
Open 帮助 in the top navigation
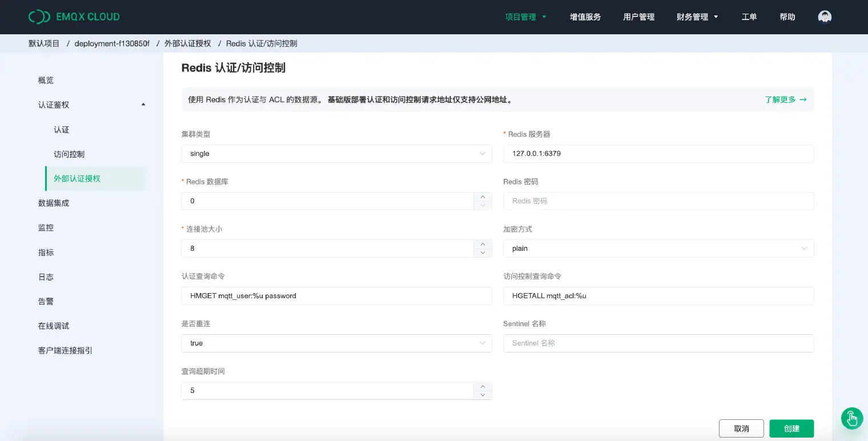point(787,17)
